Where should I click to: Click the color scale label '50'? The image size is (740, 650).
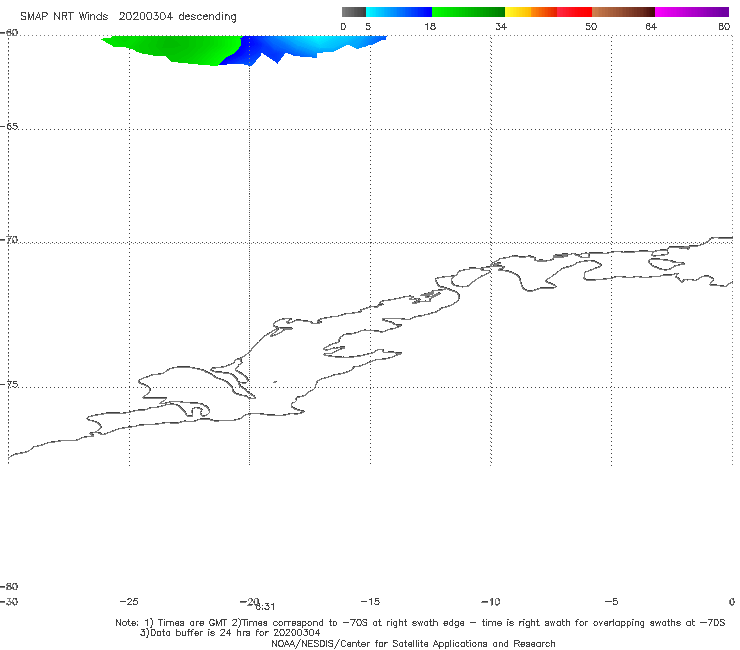(591, 26)
